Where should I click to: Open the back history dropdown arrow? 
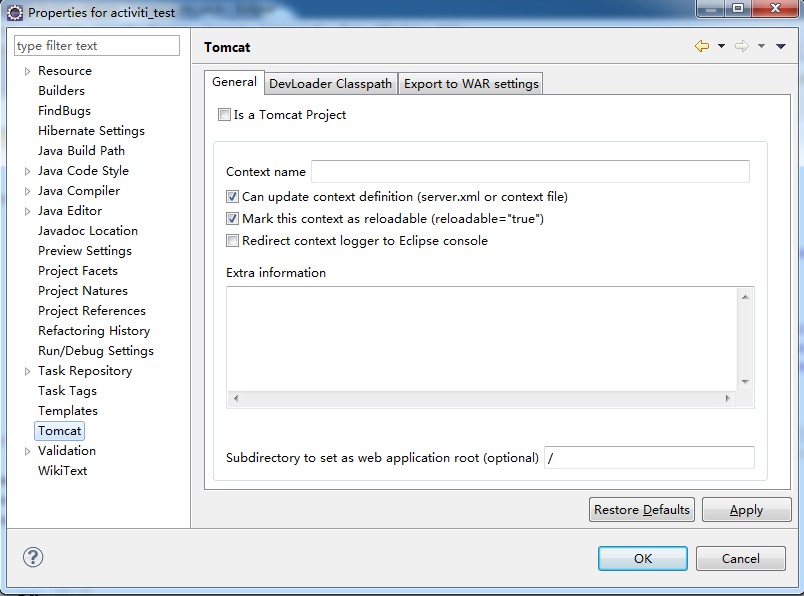point(721,46)
